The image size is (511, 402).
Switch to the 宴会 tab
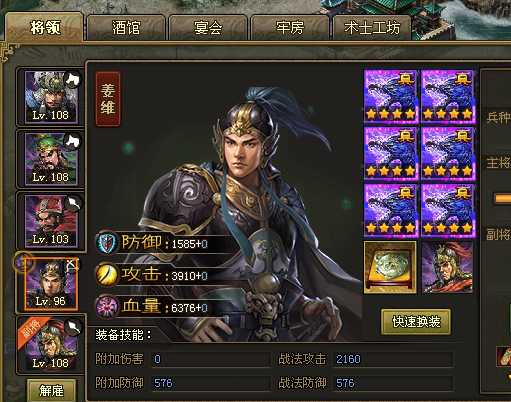pos(208,28)
